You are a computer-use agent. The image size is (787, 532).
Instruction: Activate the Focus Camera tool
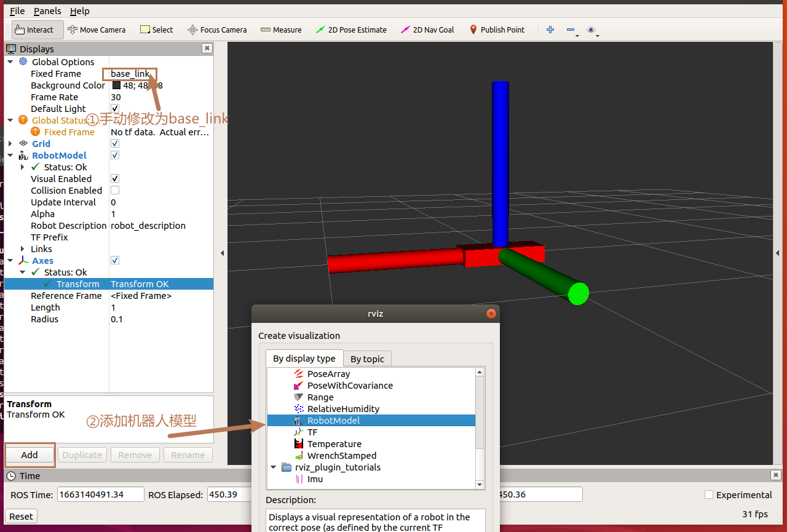[217, 30]
